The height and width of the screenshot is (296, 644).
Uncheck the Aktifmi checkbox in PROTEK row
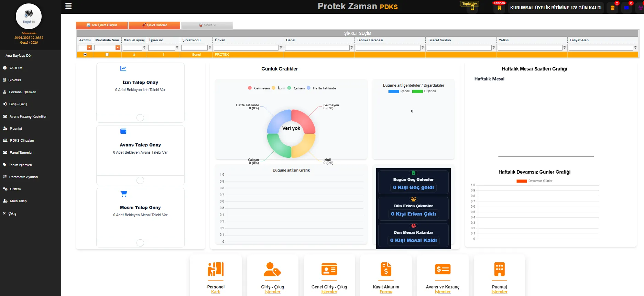point(85,55)
